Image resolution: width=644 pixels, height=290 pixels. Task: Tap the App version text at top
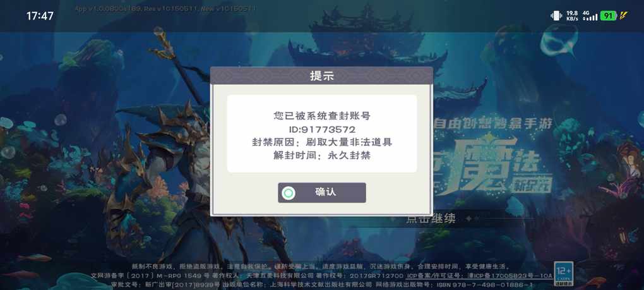pos(165,8)
